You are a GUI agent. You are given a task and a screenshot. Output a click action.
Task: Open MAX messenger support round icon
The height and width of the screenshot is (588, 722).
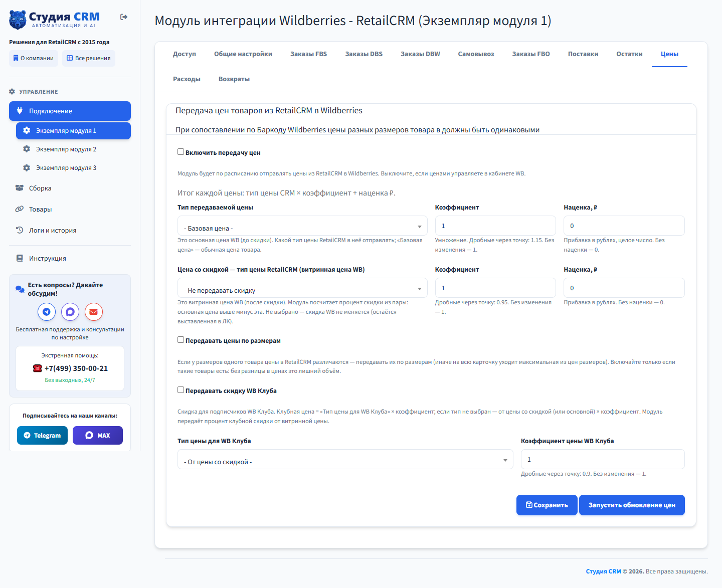(x=70, y=312)
